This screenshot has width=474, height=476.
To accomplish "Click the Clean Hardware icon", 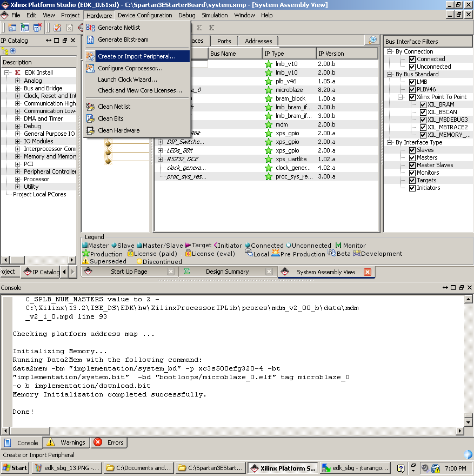I will pos(90,130).
